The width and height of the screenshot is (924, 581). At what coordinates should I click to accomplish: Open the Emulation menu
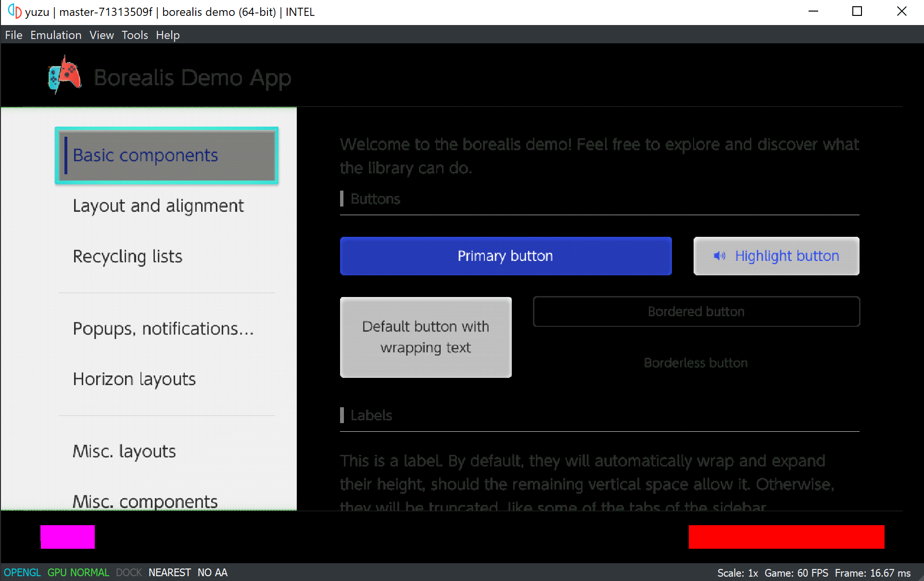(56, 35)
